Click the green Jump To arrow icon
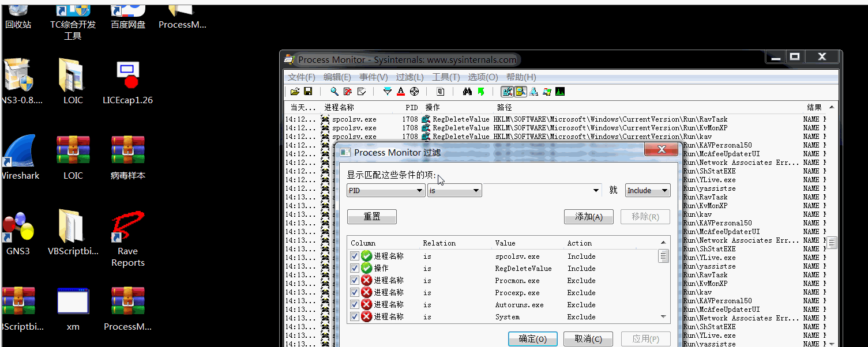This screenshot has width=868, height=347. [480, 91]
